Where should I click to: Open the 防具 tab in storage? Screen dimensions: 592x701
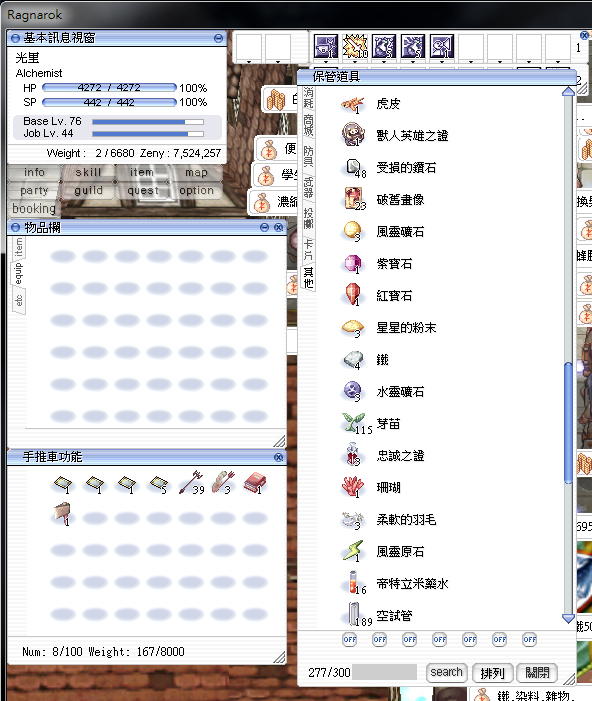tap(308, 156)
